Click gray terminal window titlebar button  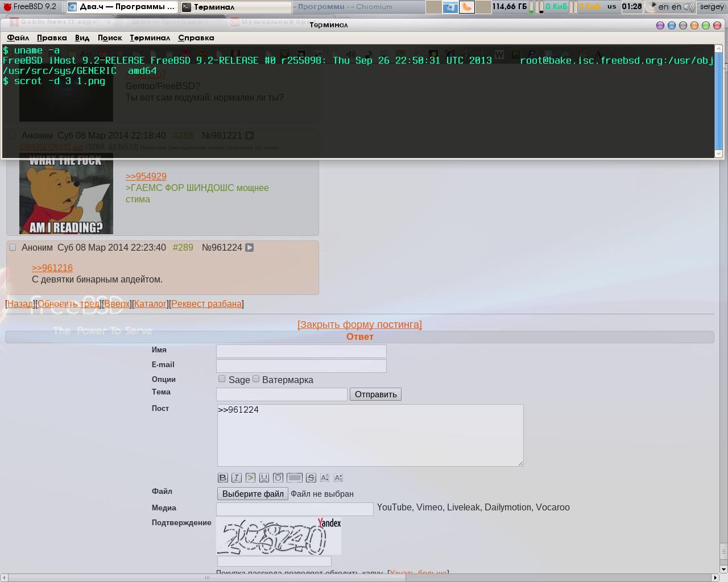coord(683,26)
